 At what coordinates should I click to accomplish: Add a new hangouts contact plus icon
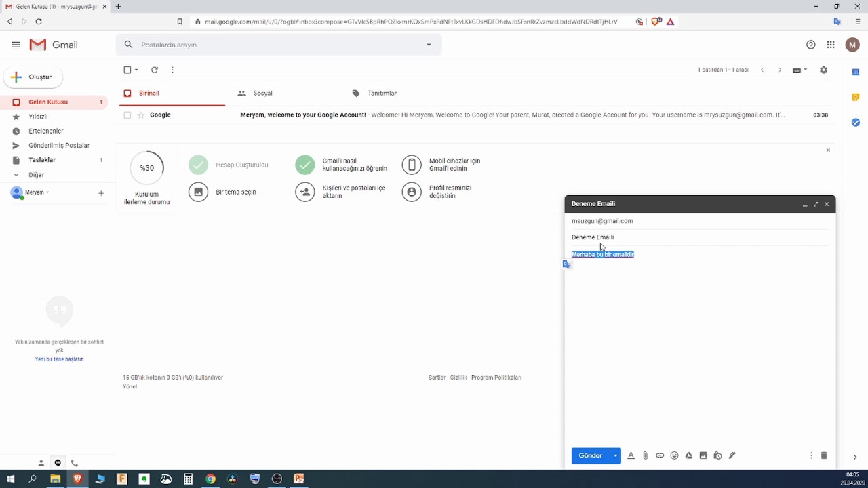pyautogui.click(x=101, y=193)
